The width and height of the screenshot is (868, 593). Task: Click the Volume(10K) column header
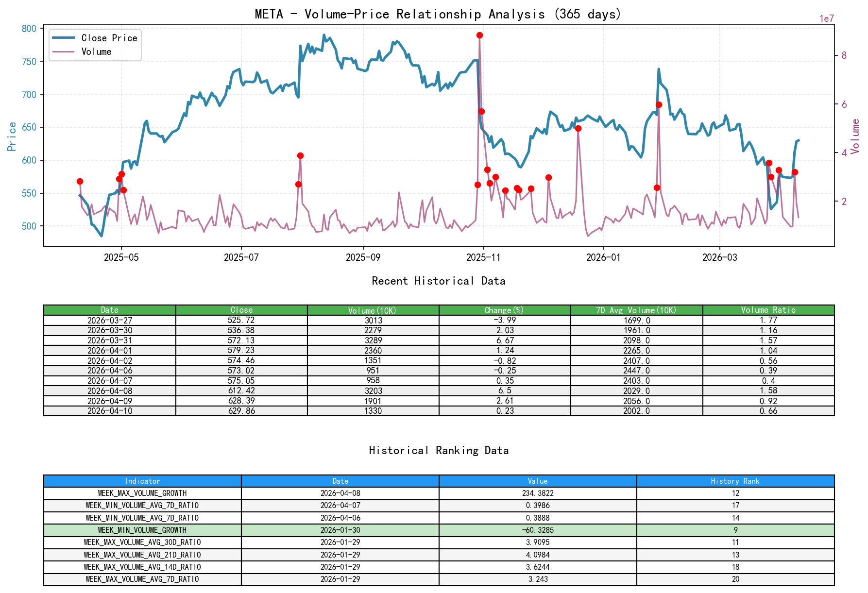[x=373, y=310]
